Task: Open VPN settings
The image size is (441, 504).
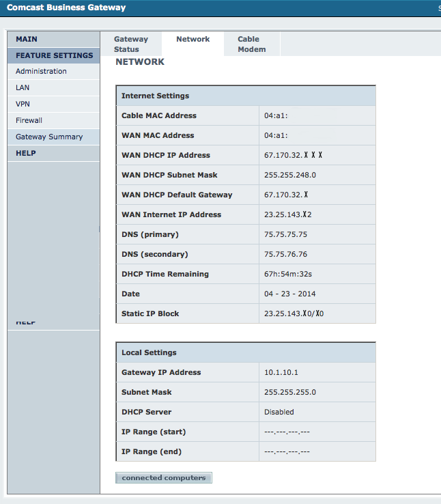Action: pos(53,104)
